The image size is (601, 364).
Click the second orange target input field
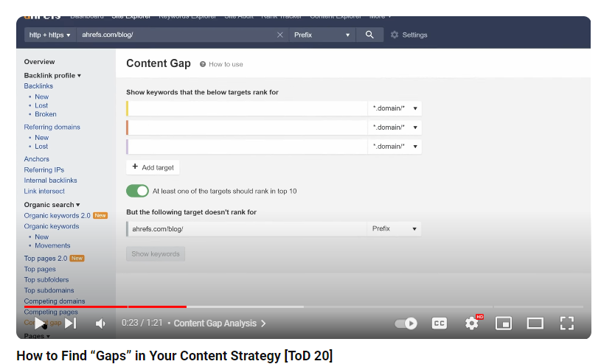(x=247, y=127)
